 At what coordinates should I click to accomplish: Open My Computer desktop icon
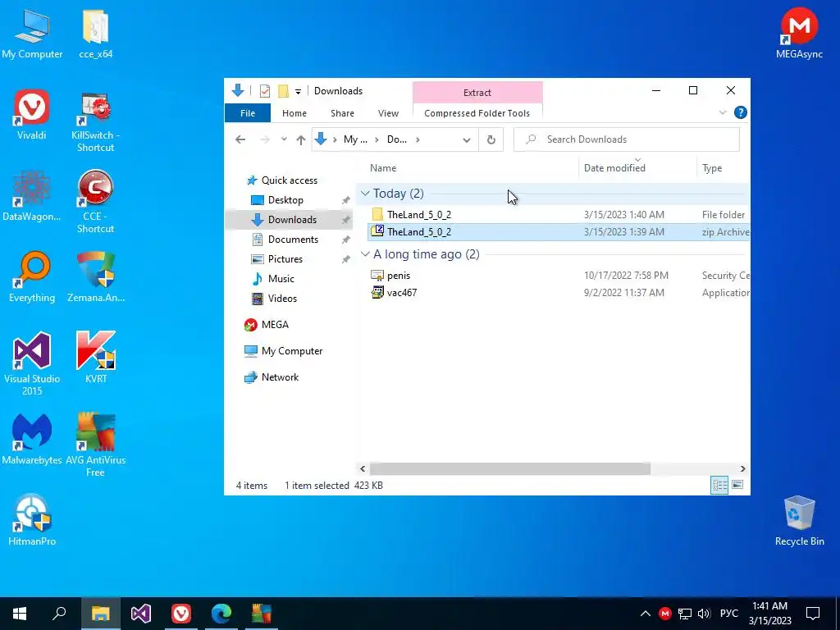coord(32,34)
